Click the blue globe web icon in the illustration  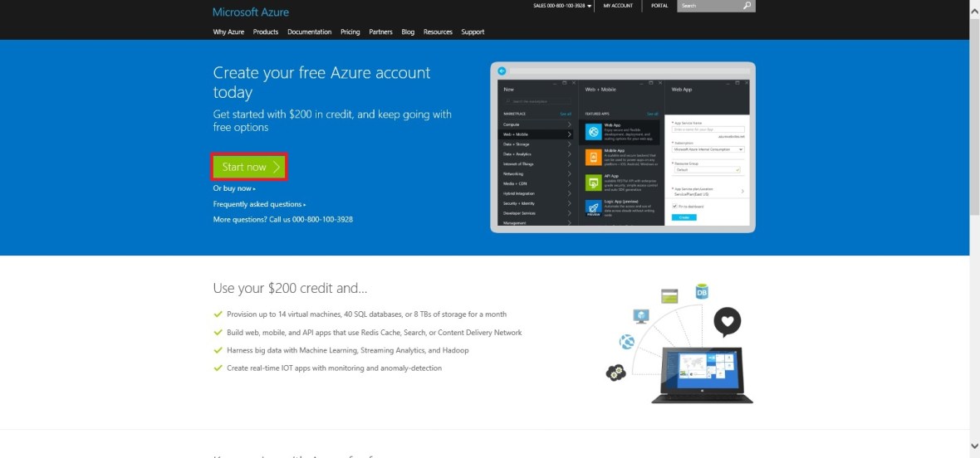coord(626,342)
